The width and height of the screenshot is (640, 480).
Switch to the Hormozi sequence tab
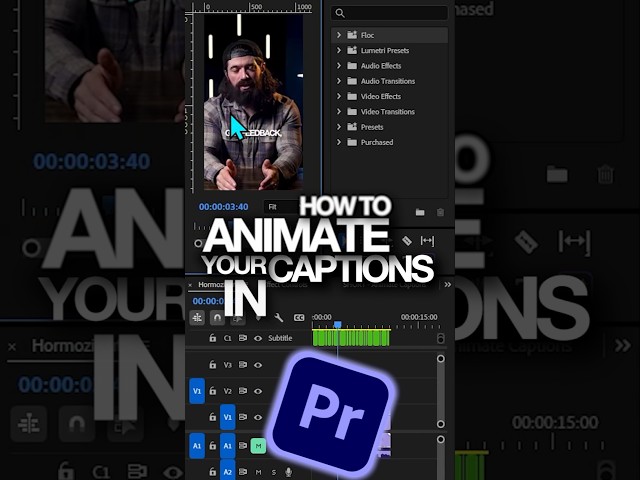pos(211,284)
